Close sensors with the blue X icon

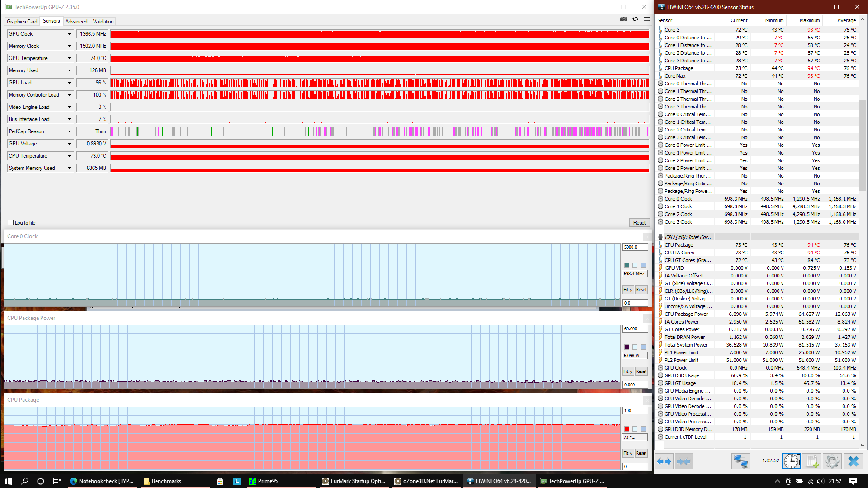[x=853, y=461]
